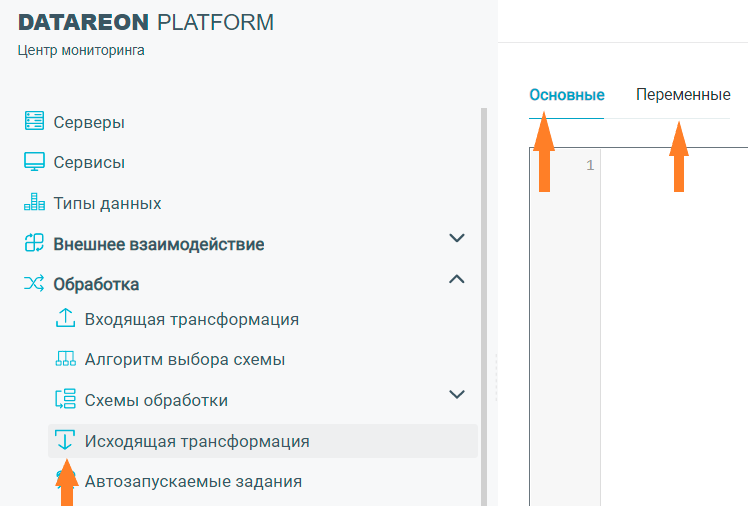Click the Внешнее взаимодействие icon
This screenshot has width=748, height=506.
pyautogui.click(x=35, y=243)
